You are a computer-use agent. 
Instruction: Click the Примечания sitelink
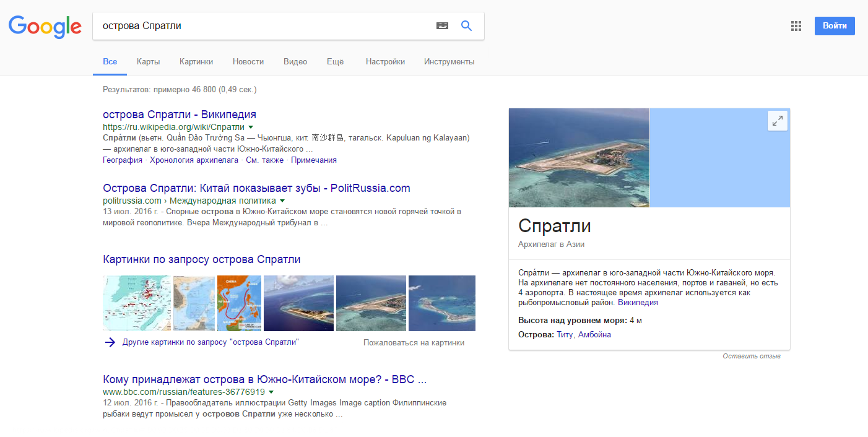tap(314, 160)
